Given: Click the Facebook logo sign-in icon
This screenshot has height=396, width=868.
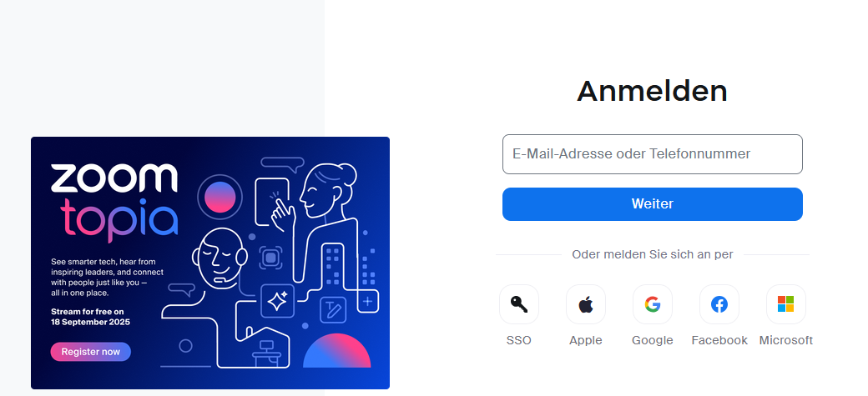Looking at the screenshot, I should coord(719,304).
